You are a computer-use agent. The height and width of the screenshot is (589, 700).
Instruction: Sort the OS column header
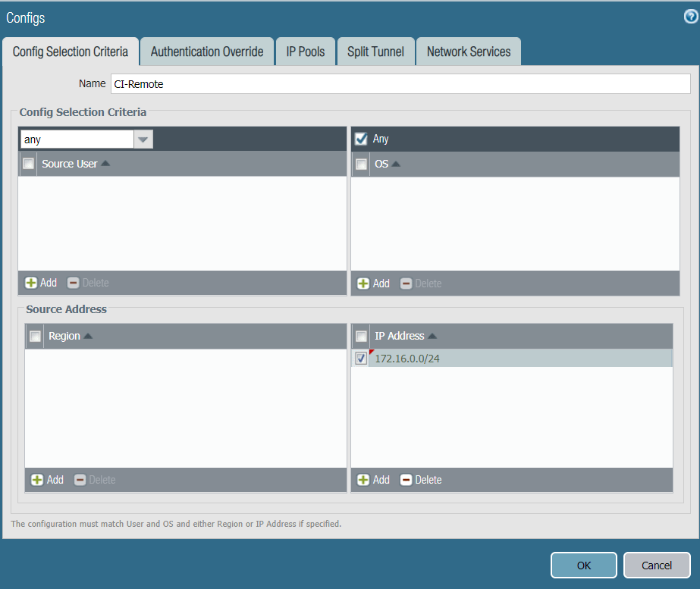(395, 164)
